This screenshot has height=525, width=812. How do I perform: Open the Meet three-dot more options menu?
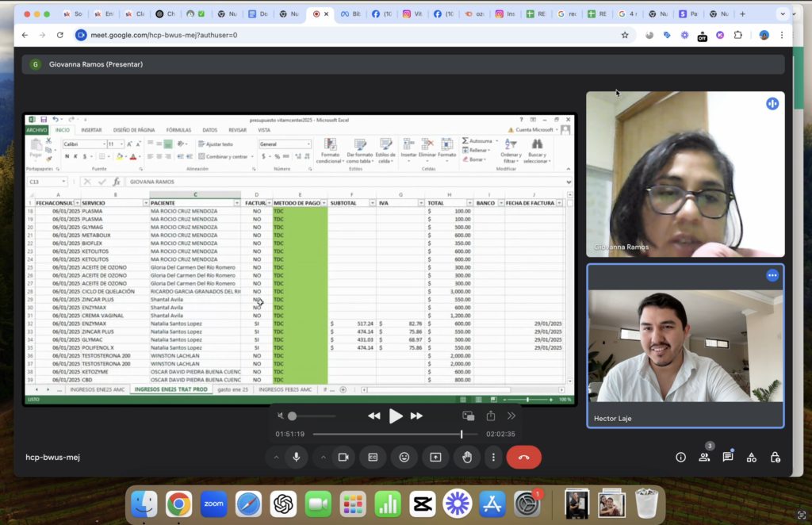pyautogui.click(x=493, y=457)
